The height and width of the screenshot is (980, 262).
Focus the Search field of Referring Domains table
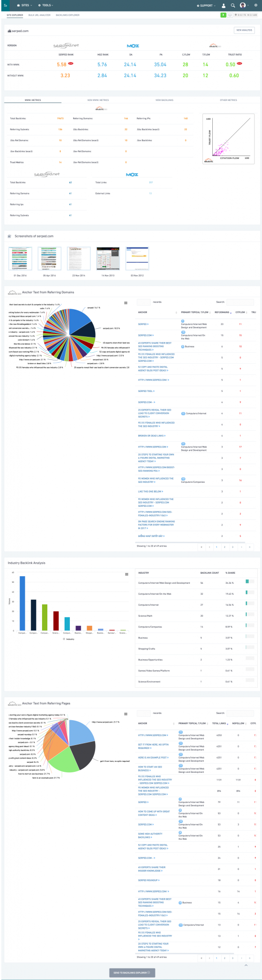(x=240, y=302)
